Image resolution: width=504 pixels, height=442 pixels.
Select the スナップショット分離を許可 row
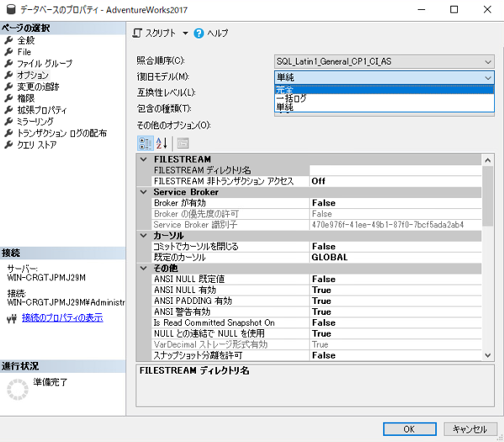click(x=316, y=355)
